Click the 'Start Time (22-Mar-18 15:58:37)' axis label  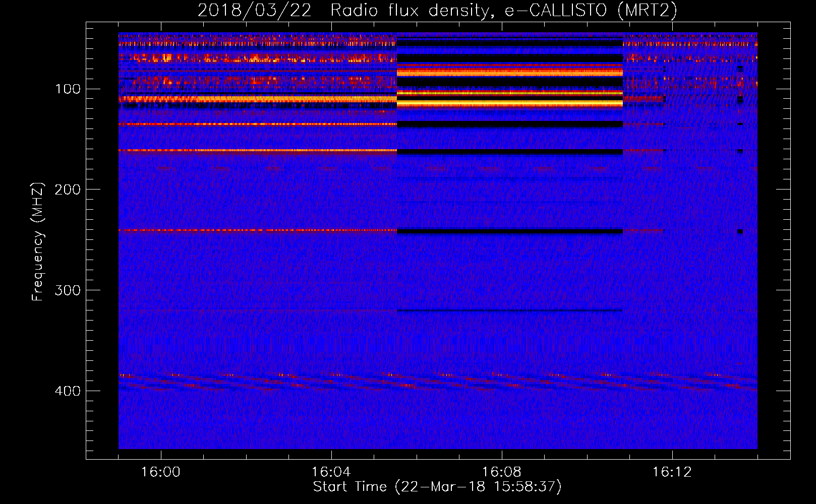point(437,487)
